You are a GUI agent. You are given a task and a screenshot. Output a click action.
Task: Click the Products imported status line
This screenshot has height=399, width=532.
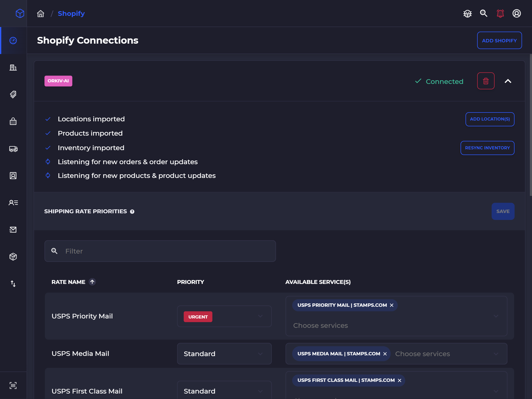(x=90, y=133)
